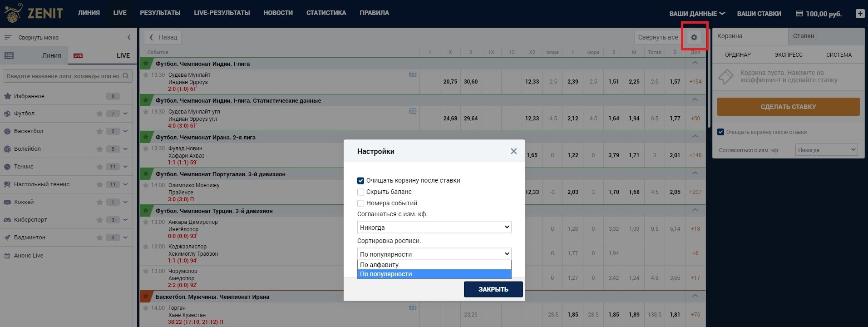Favorite the Фулад Новин match star

[x=146, y=149]
